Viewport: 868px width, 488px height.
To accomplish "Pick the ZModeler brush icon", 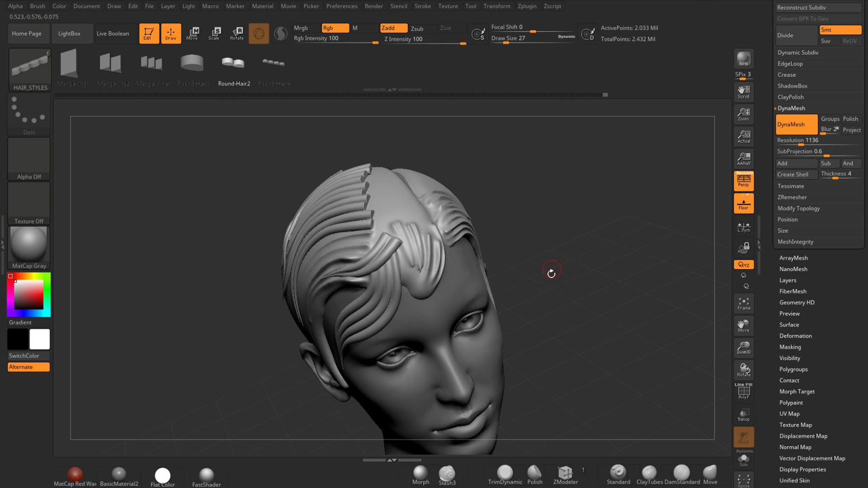I will (565, 474).
